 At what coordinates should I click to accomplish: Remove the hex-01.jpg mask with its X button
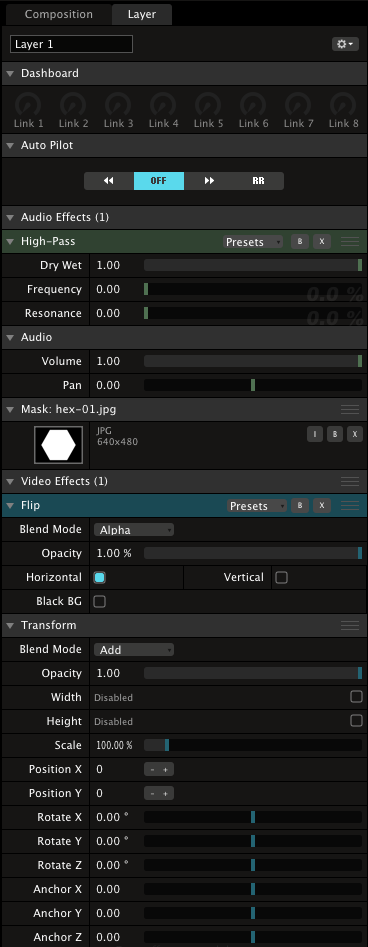pos(355,434)
